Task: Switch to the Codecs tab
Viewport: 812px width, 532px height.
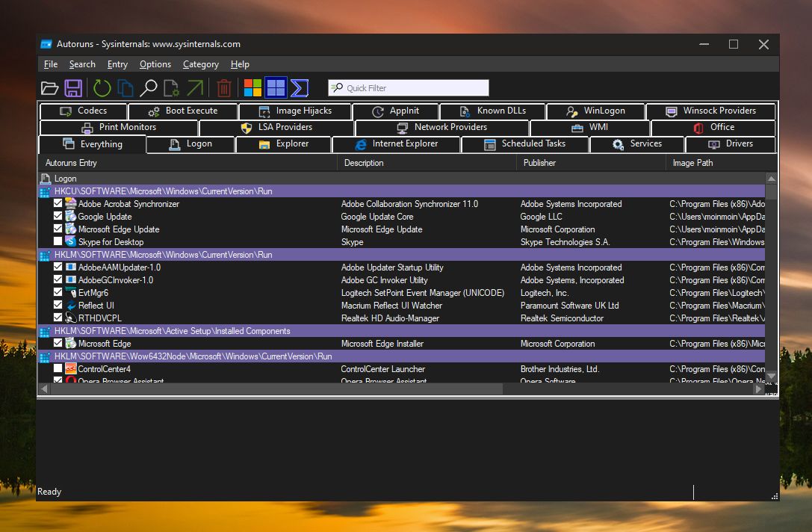Action: tap(84, 111)
